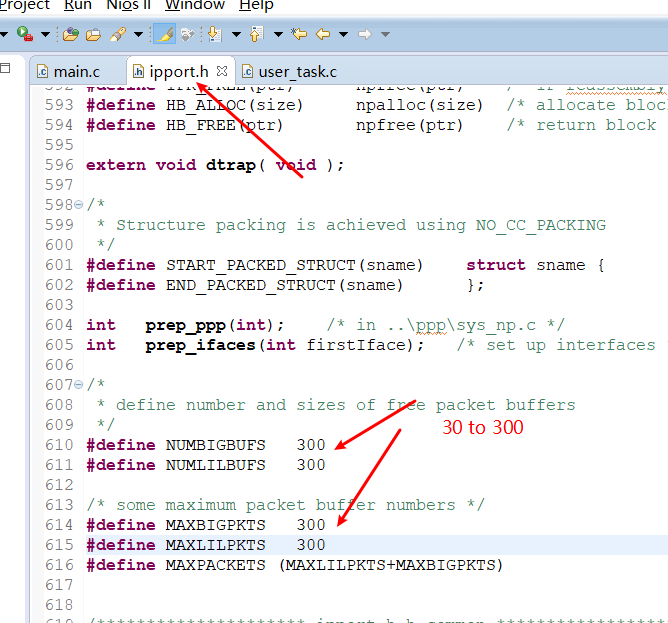Open the Forward history dropdown arrow

pos(385,34)
